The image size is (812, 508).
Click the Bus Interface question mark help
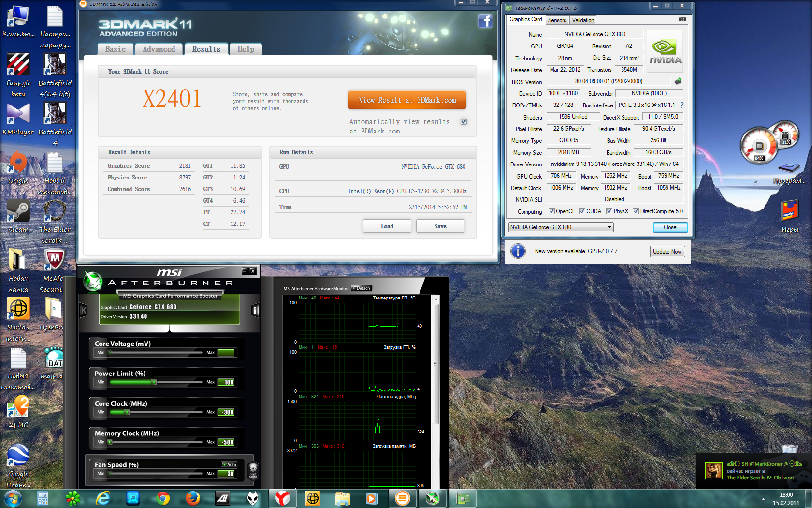(682, 105)
